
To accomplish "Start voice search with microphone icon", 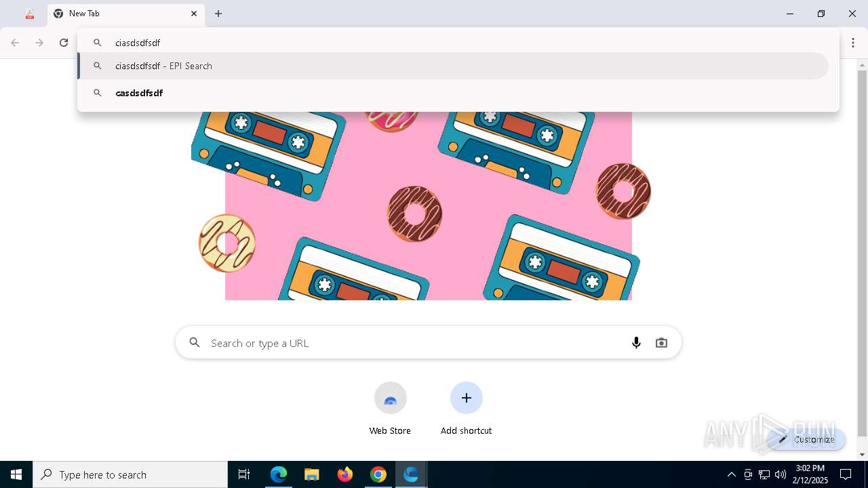I will point(636,343).
